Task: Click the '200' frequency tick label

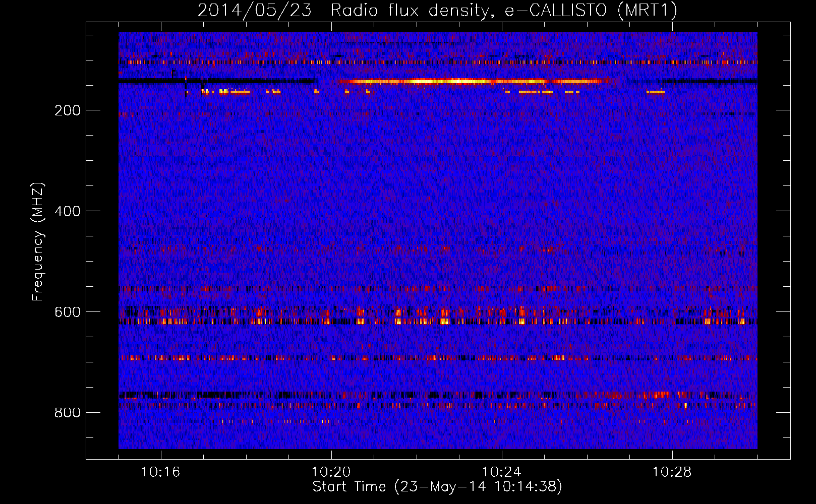Action: [68, 110]
